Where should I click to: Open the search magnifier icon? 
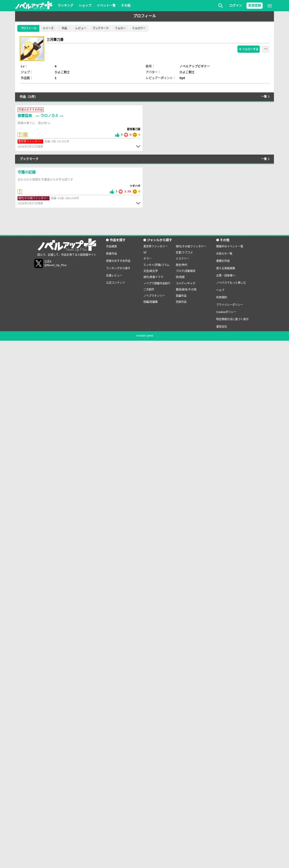220,6
